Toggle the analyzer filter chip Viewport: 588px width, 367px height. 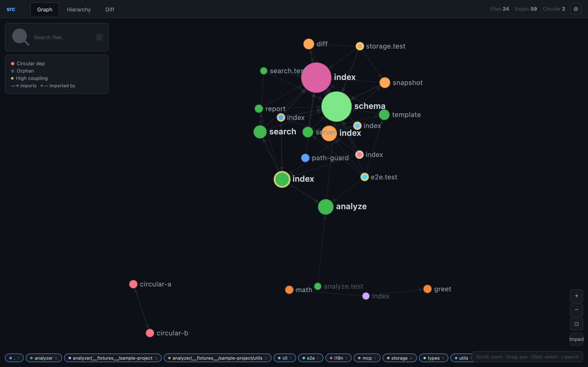pyautogui.click(x=44, y=358)
